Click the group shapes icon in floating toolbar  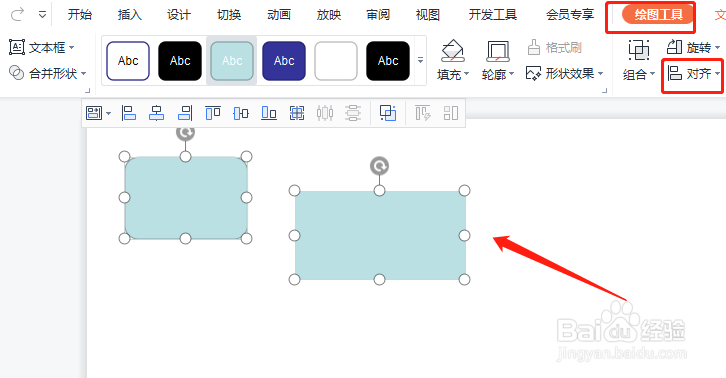click(388, 113)
